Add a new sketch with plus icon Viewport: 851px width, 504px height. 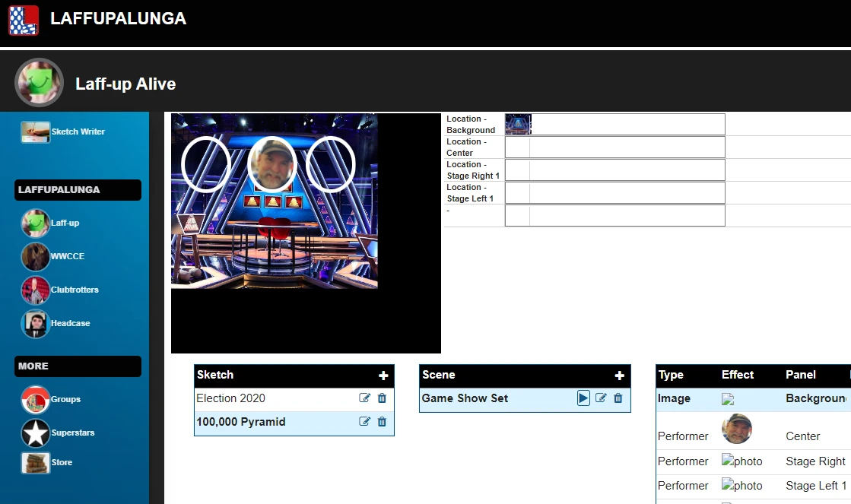pyautogui.click(x=383, y=376)
